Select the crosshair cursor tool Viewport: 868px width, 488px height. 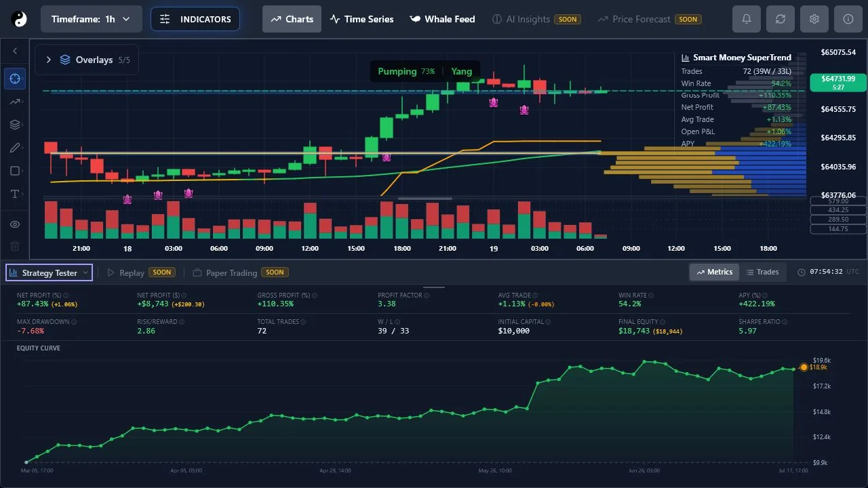15,79
